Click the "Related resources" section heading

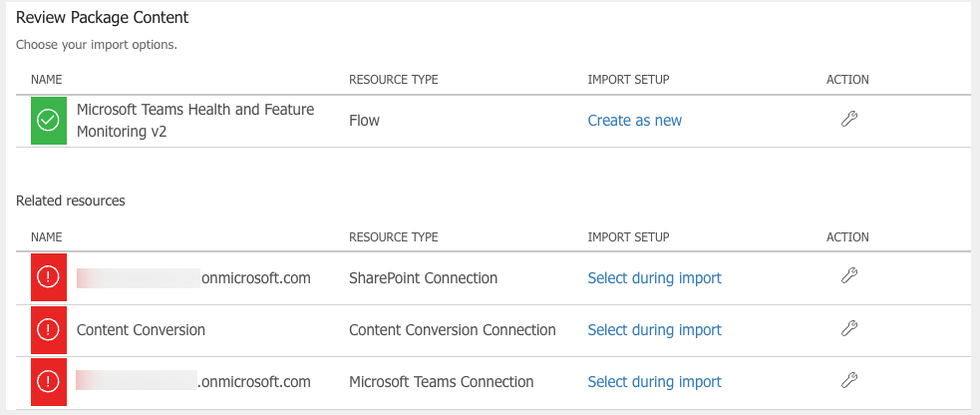coord(71,201)
